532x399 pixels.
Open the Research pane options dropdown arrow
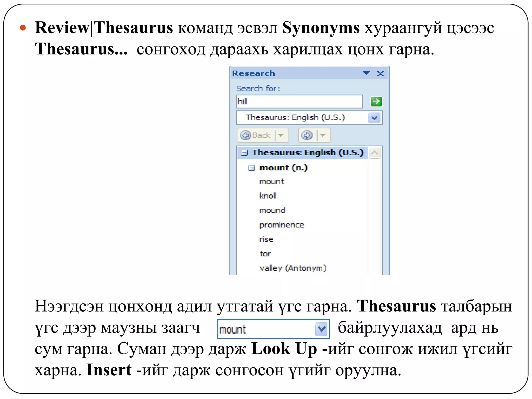366,73
